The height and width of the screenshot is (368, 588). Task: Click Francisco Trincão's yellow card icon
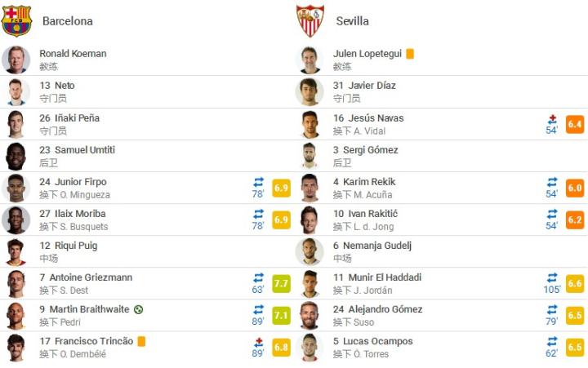[141, 341]
